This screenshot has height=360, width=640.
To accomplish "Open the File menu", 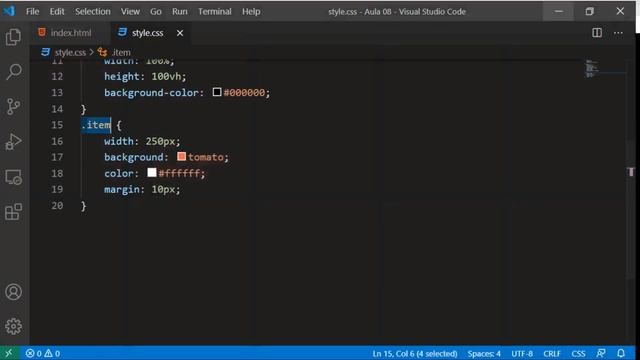I will [x=33, y=11].
